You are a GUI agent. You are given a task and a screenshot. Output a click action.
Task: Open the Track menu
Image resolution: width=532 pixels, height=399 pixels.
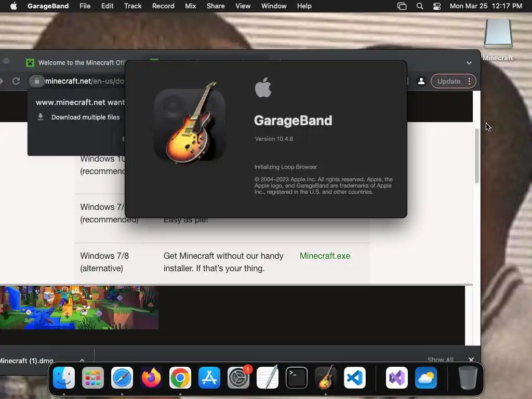tap(132, 6)
